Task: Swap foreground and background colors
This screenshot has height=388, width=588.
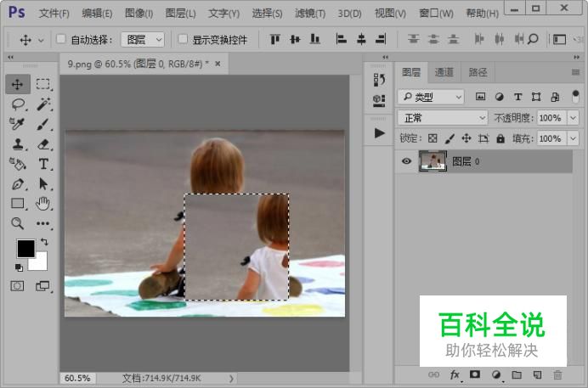Action: 44,242
